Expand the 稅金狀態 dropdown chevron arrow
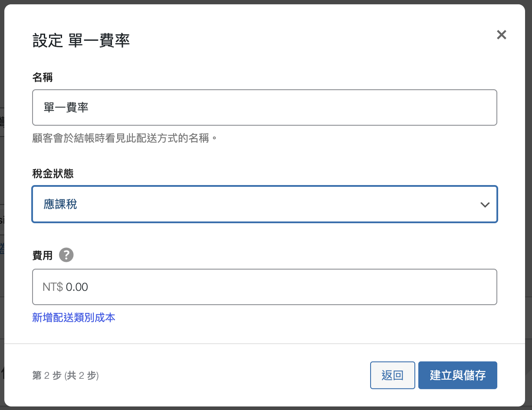Screen dimensions: 532x410 click(485, 205)
